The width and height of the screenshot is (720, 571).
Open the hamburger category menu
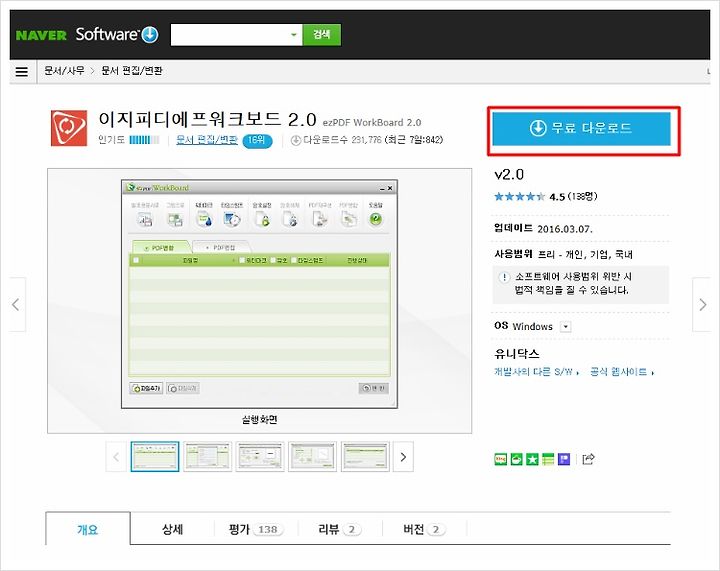[x=22, y=72]
